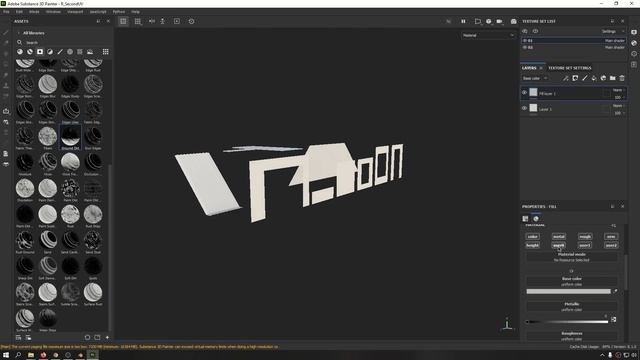The width and height of the screenshot is (640, 360).
Task: Filter assets by Smart masks icon
Action: coord(40,52)
